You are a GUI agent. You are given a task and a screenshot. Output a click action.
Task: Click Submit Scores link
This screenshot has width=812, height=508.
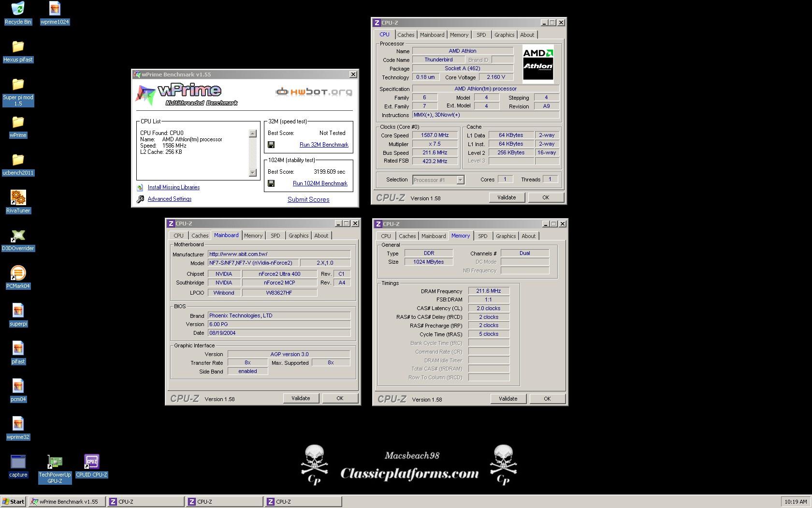click(308, 199)
